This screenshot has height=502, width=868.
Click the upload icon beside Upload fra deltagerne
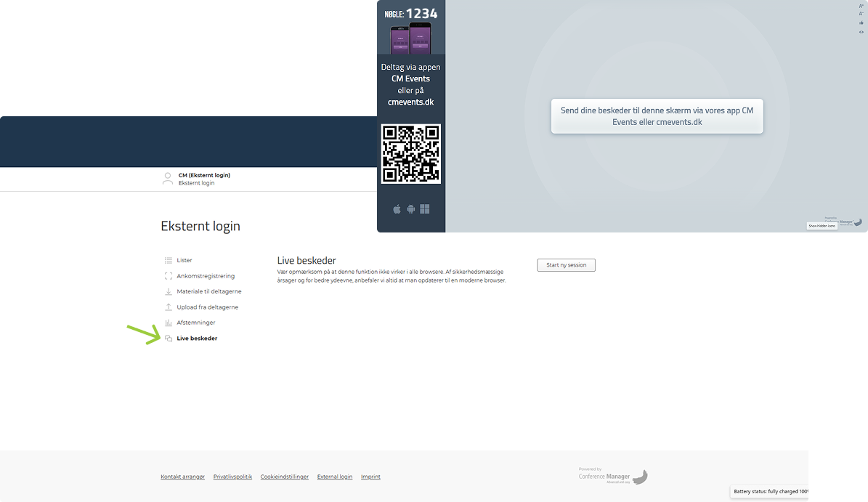(x=169, y=307)
